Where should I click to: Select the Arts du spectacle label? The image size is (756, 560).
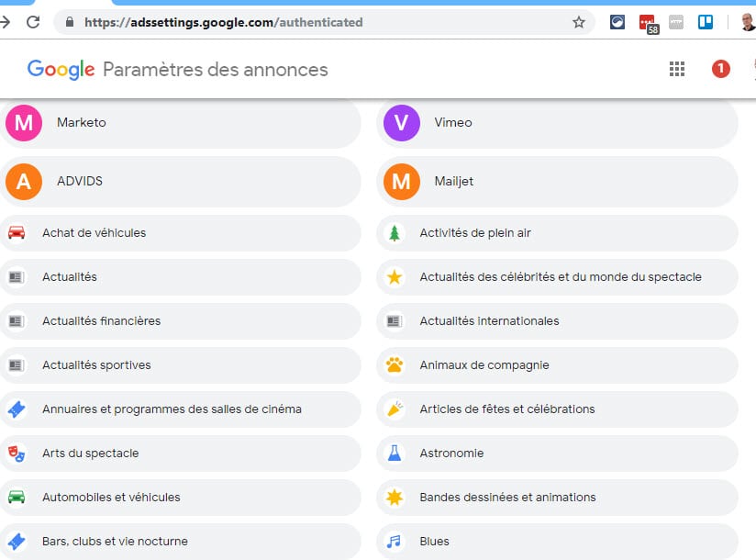90,454
